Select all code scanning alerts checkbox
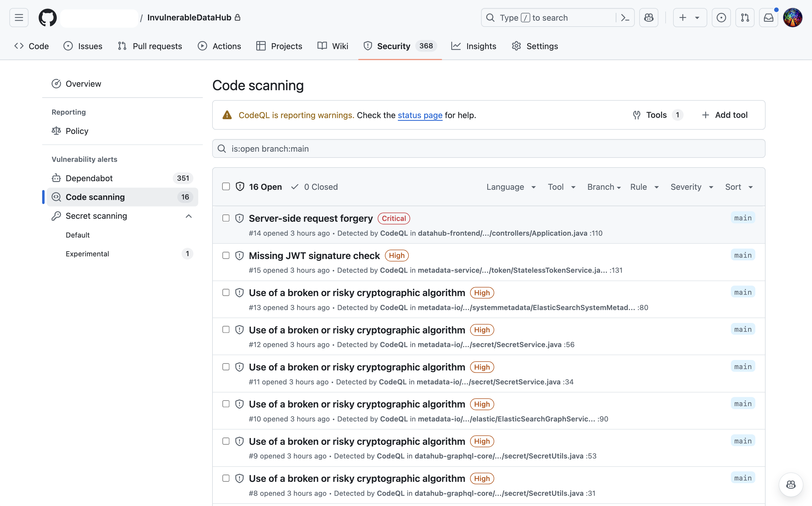 [226, 186]
